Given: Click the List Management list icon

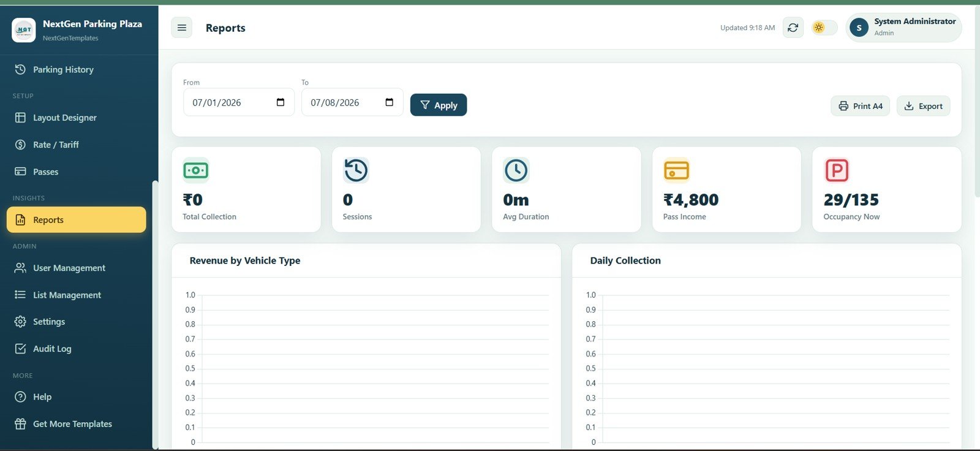Looking at the screenshot, I should (x=20, y=295).
